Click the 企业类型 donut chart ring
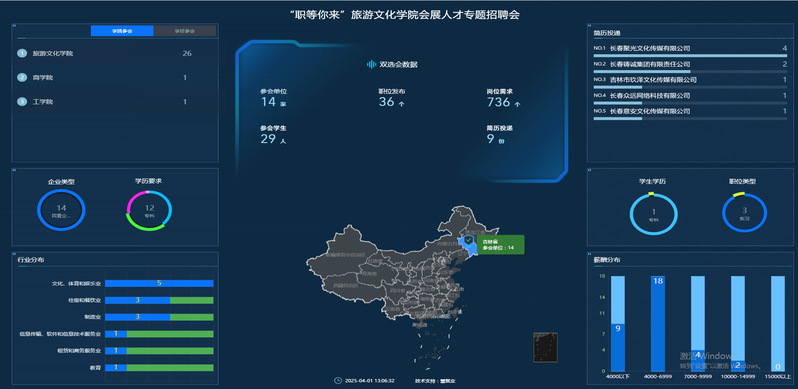798x389 pixels. (x=61, y=210)
